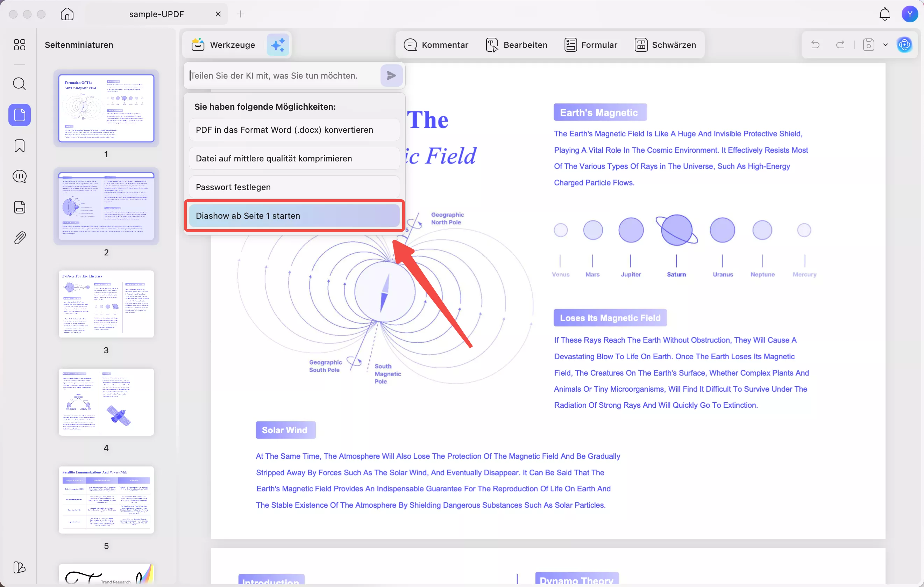Open the search tool in the left sidebar
The width and height of the screenshot is (924, 587).
(20, 84)
